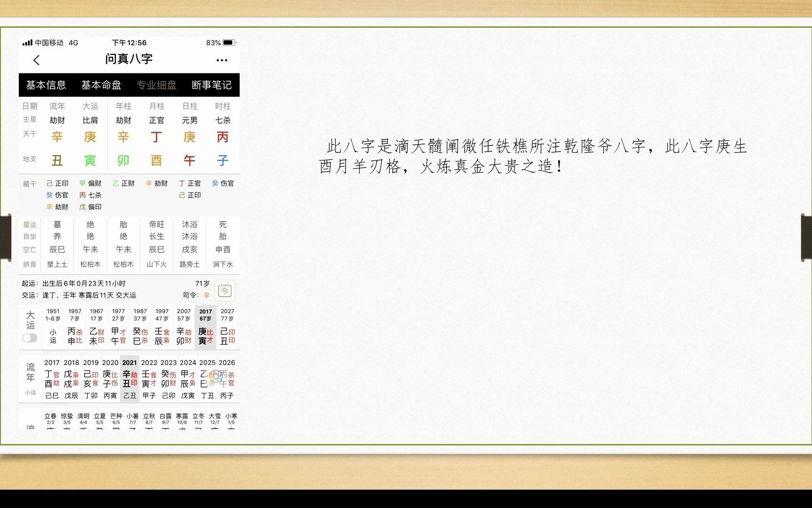This screenshot has height=508, width=812.
Task: Click 七杀 label in 时柱
Action: coord(223,120)
